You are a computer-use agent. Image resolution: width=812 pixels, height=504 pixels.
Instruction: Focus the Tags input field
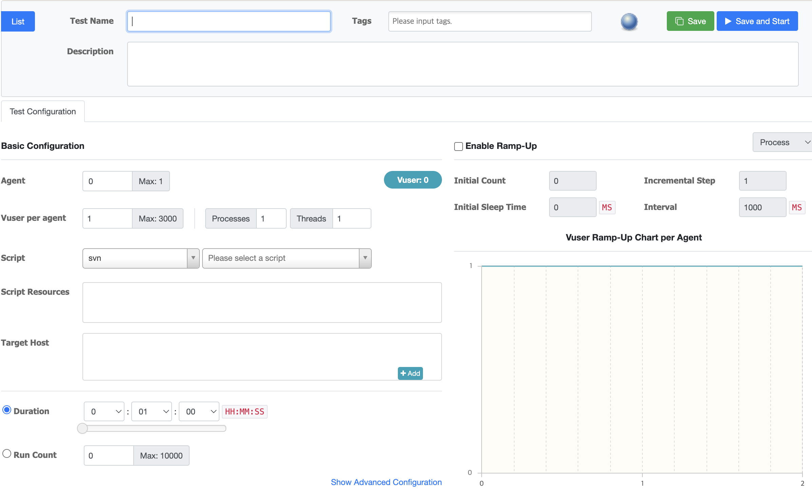[x=489, y=21]
